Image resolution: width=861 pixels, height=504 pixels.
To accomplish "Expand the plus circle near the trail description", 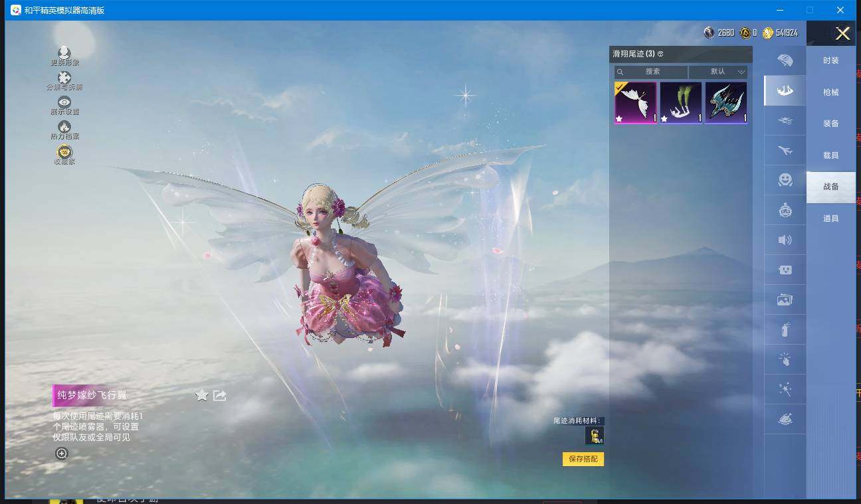I will 62,453.
